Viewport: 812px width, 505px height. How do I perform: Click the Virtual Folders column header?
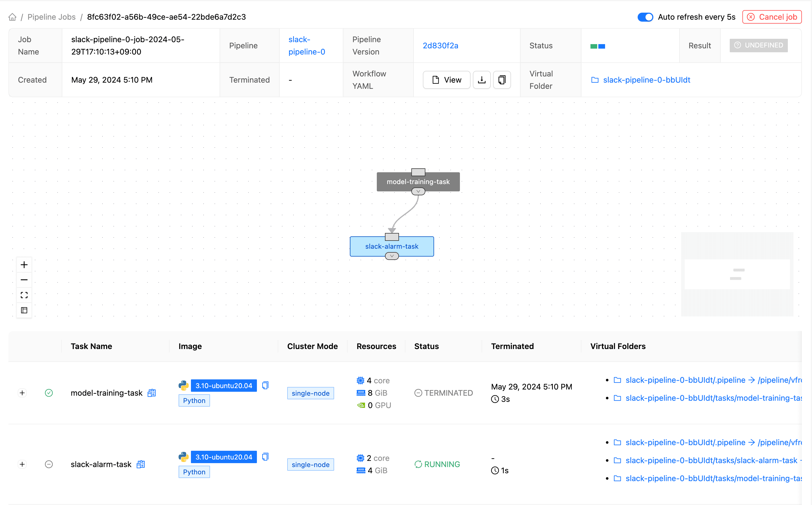tap(618, 346)
